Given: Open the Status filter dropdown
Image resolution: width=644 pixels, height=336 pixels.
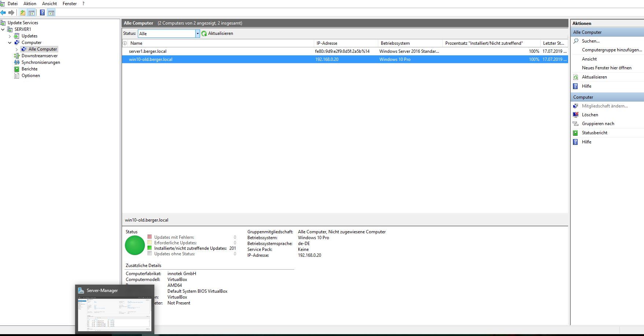Looking at the screenshot, I should tap(198, 33).
